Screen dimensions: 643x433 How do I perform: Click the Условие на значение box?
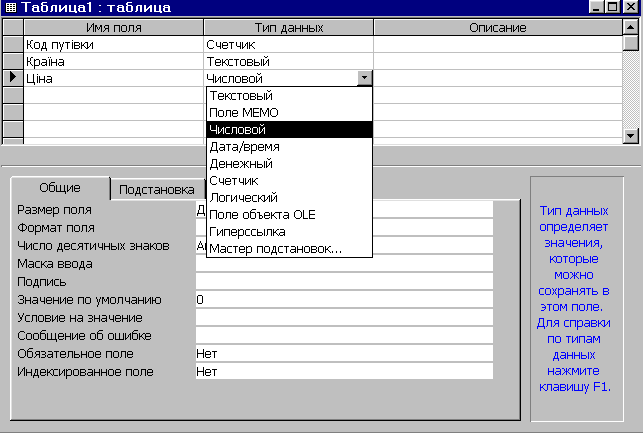[x=344, y=318]
